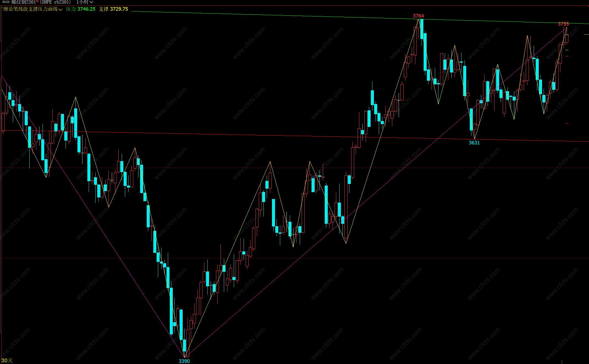Click the small red dash marker at right

(x=567, y=123)
